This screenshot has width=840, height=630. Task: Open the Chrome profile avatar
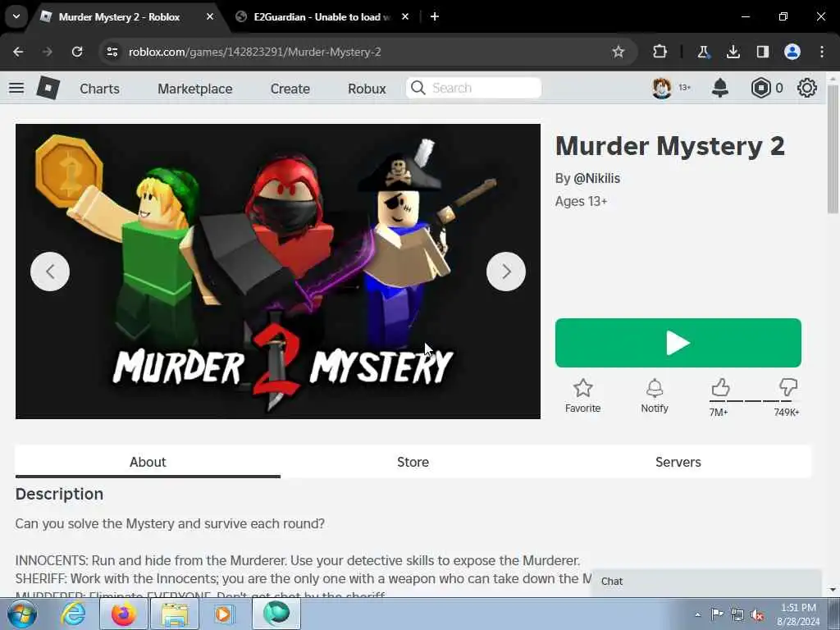792,52
